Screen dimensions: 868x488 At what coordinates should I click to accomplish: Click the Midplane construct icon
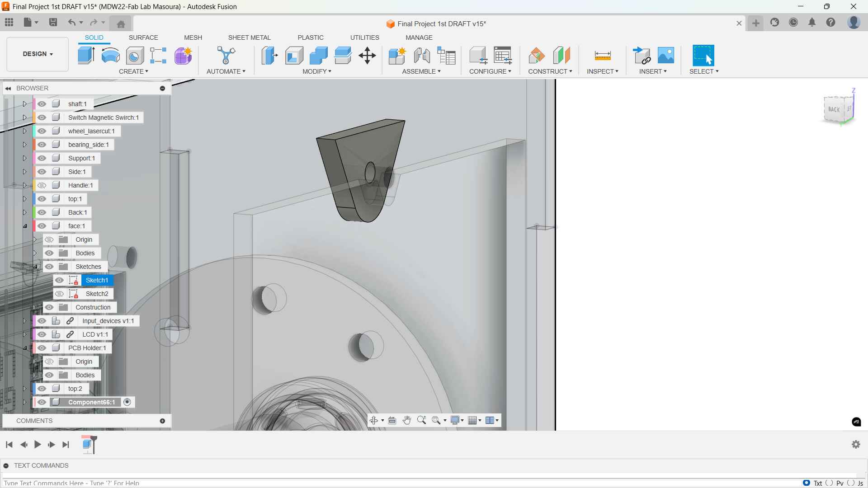(x=562, y=56)
